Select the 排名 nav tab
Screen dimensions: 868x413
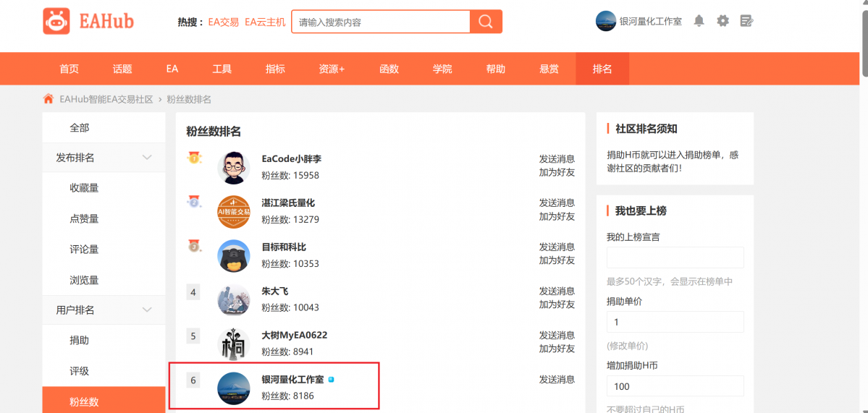point(602,69)
